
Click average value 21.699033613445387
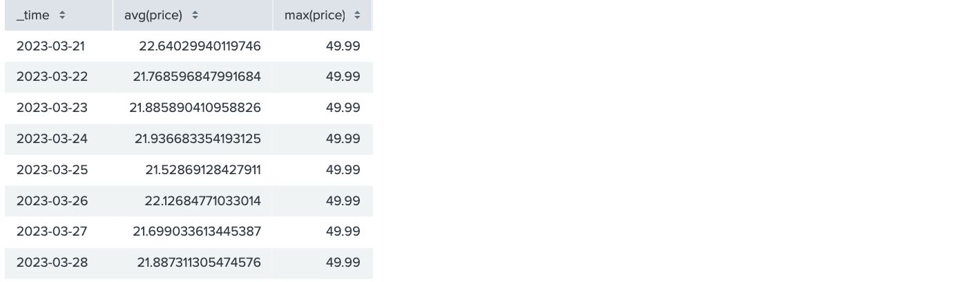pos(197,232)
